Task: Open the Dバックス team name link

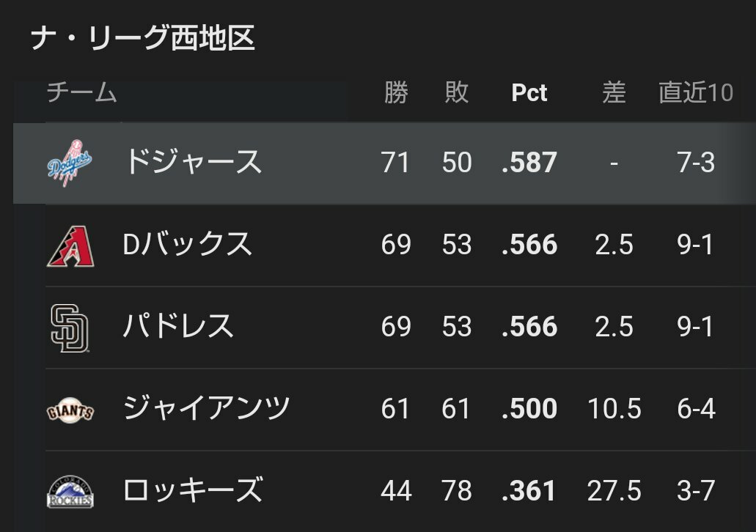Action: (188, 244)
